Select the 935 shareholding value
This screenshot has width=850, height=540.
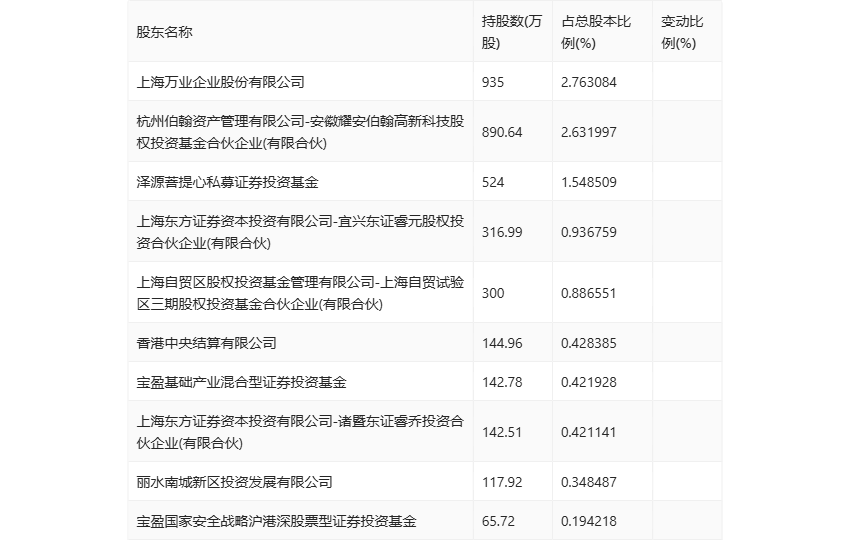click(x=493, y=82)
